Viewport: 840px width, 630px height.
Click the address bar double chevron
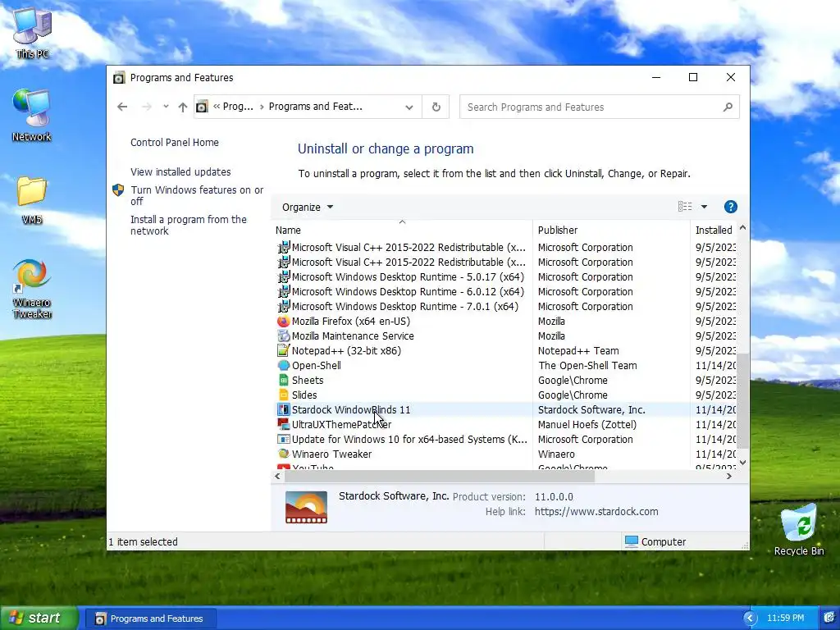[x=217, y=107]
